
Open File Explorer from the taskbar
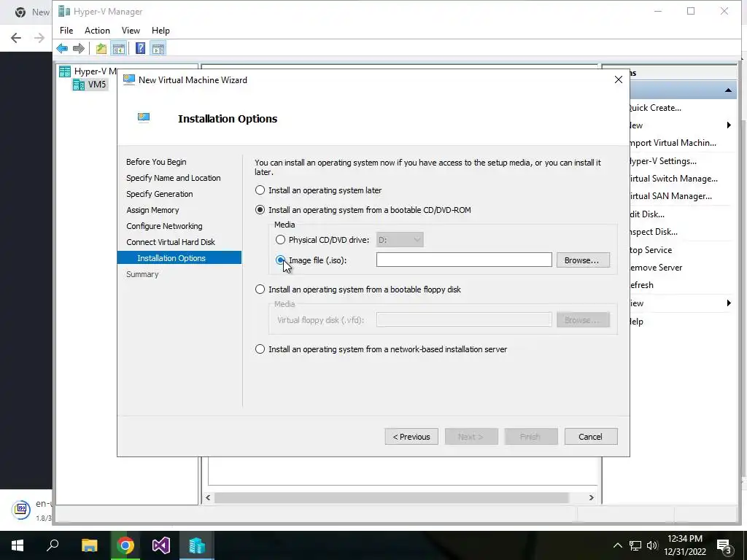pos(89,545)
